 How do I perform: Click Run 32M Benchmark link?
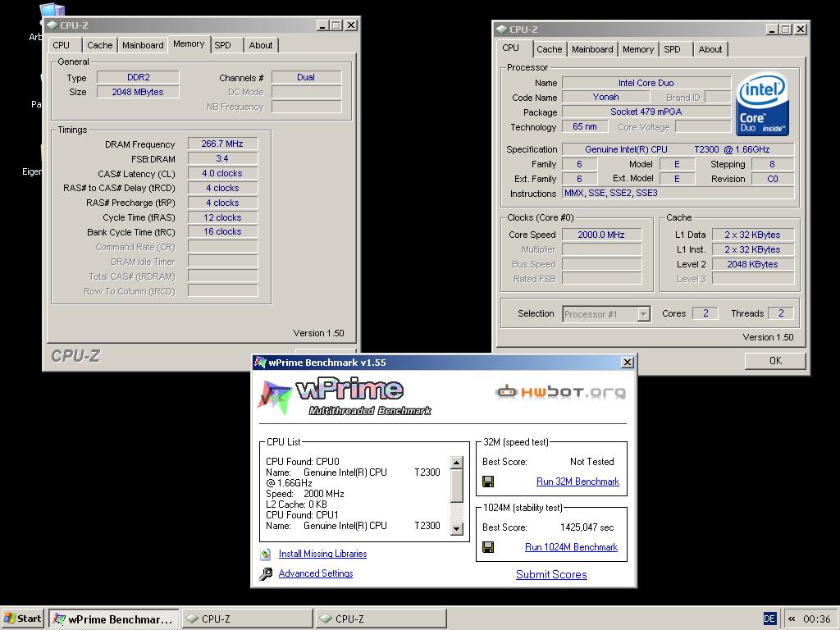pos(577,481)
